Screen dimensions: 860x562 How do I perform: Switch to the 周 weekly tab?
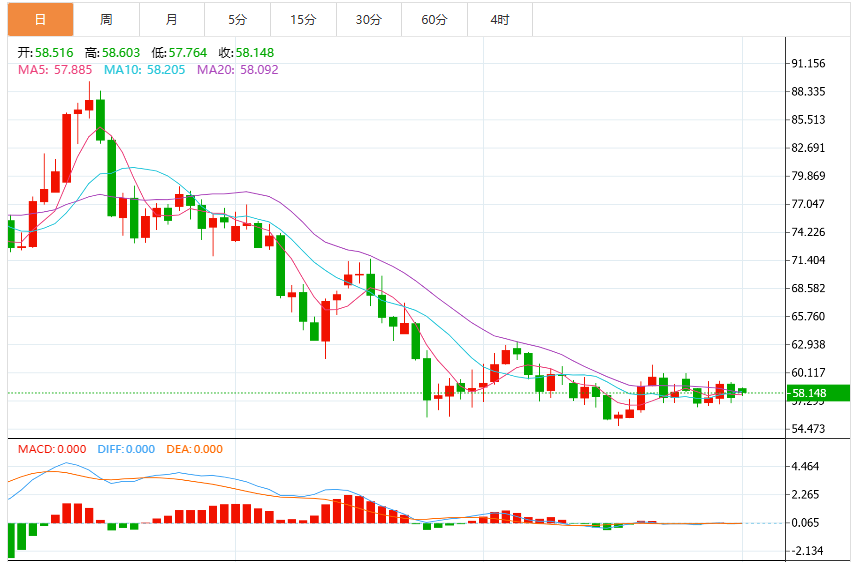click(106, 20)
